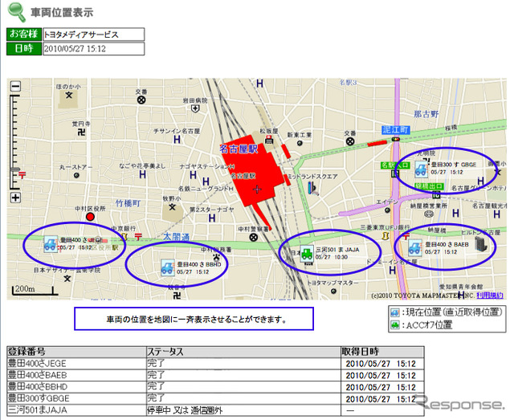
Task: Click the ほのか小 school icon
Action: [x=68, y=96]
